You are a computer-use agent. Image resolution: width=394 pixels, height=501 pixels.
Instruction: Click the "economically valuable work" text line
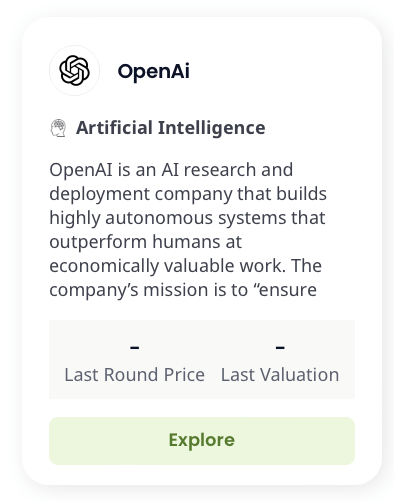pyautogui.click(x=185, y=266)
